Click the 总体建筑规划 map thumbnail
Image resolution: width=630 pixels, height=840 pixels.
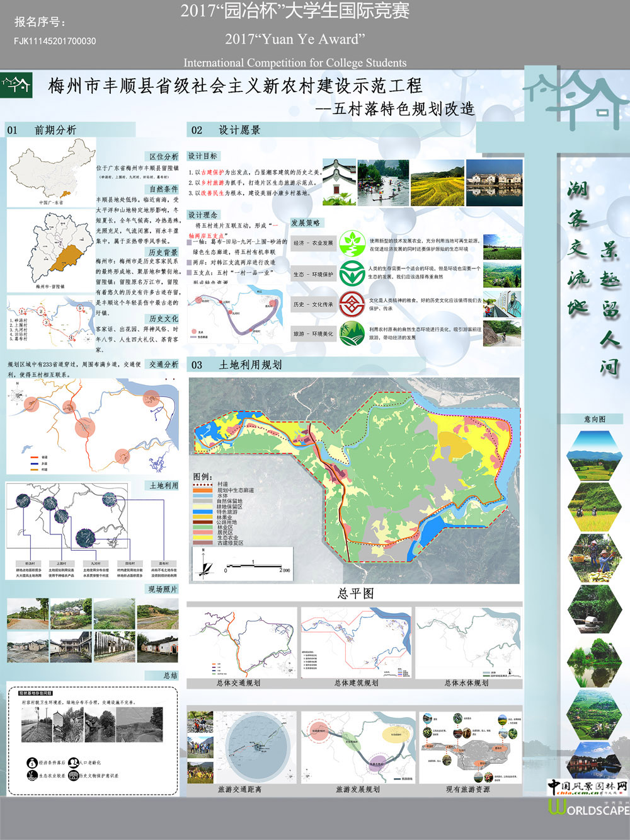[356, 643]
